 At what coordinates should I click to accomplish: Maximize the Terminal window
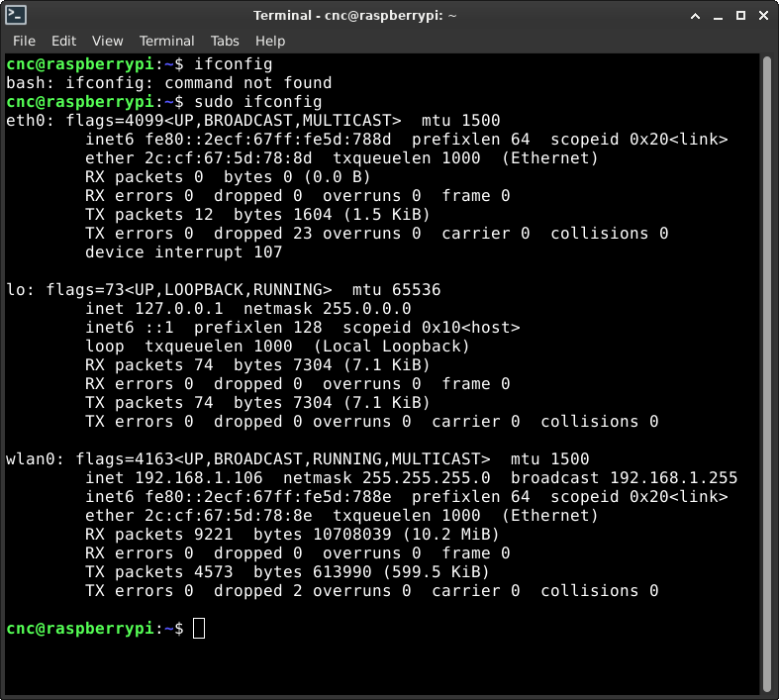[x=740, y=16]
